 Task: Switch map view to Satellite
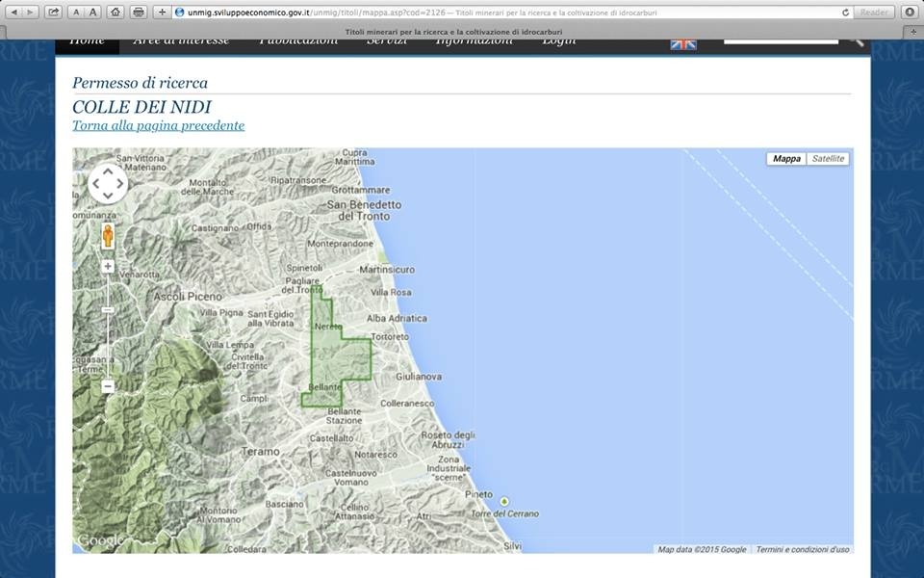[827, 159]
